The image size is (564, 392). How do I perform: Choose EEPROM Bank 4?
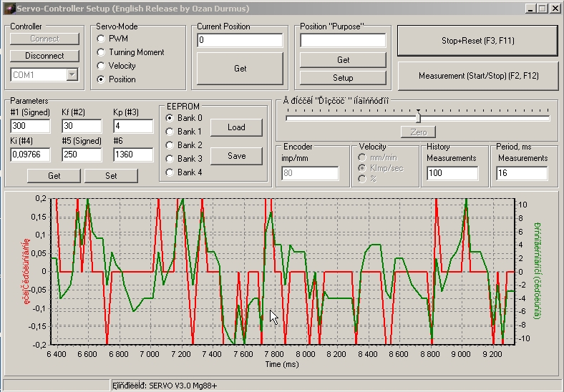point(170,172)
